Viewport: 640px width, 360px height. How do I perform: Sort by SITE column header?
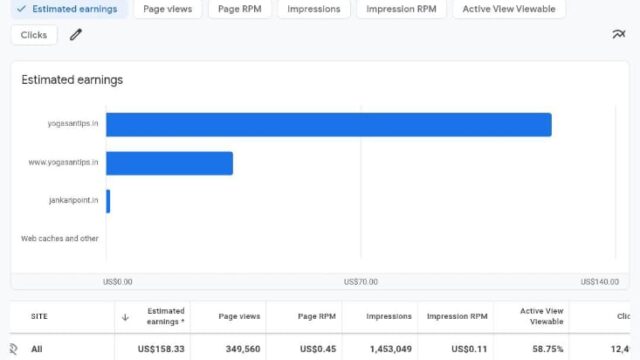click(39, 316)
